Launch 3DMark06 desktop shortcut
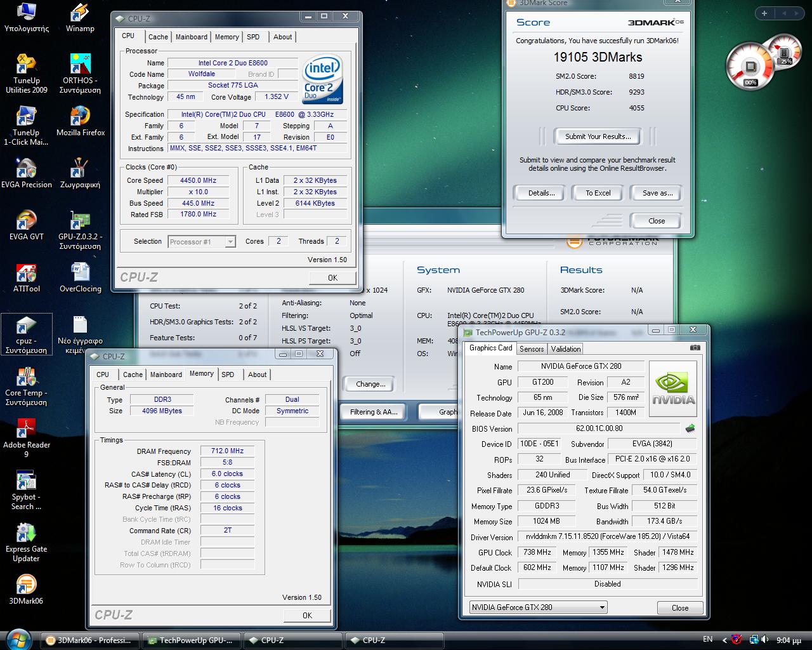This screenshot has width=812, height=650. (26, 590)
